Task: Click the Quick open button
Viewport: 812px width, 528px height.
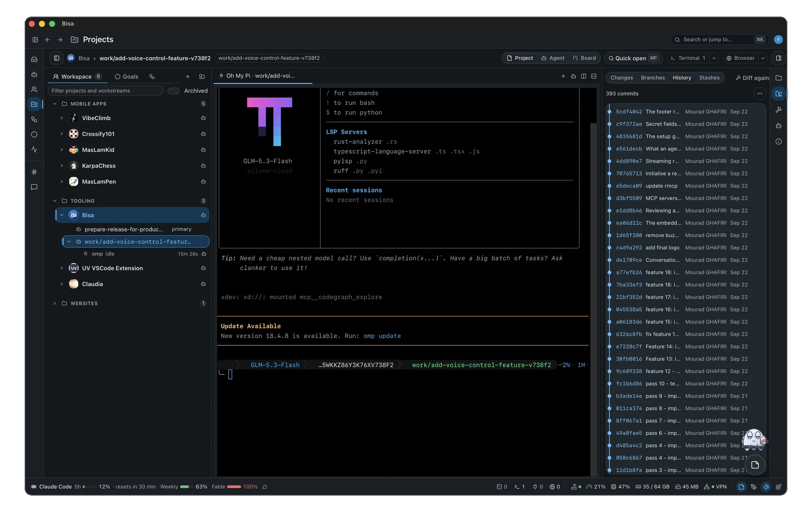Action: [633, 58]
